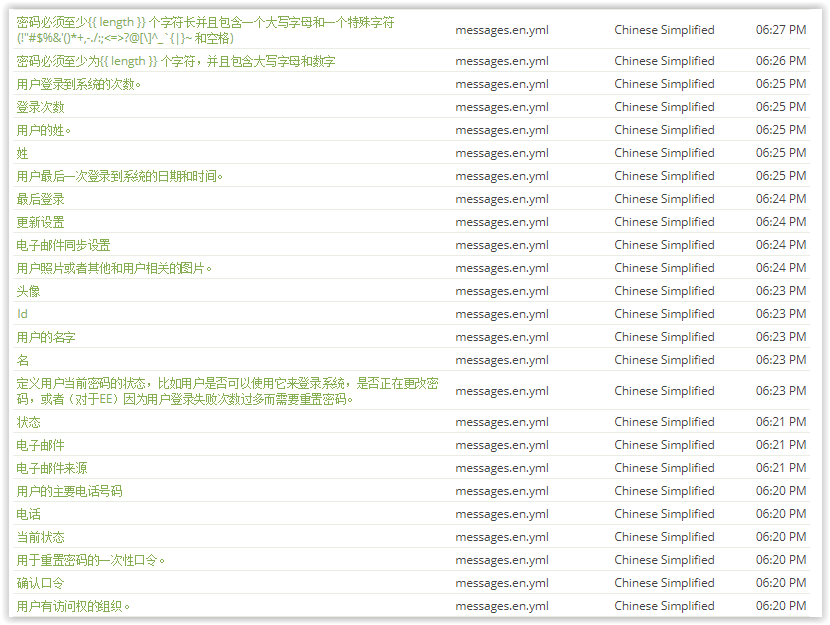Click the 用户的主要电话号码 link
The image size is (830, 625).
[x=69, y=492]
